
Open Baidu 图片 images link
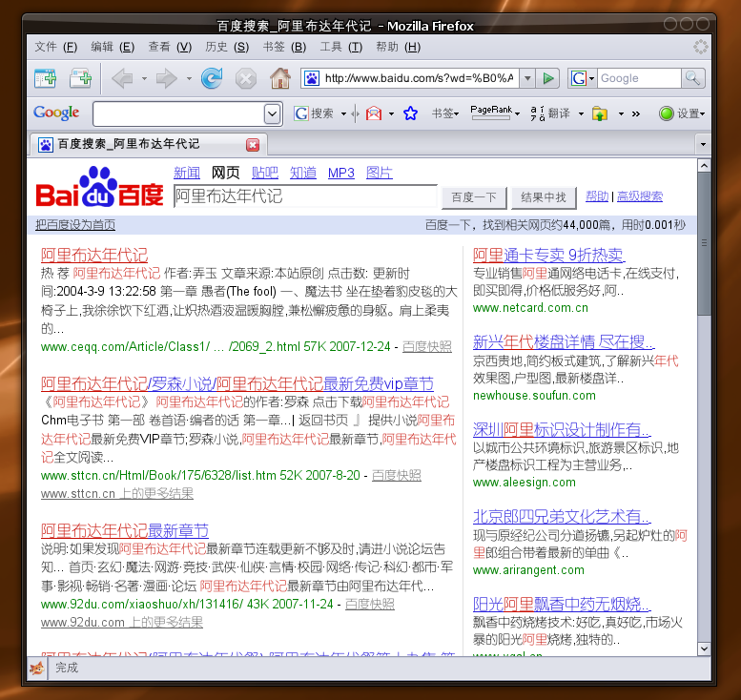tap(379, 173)
